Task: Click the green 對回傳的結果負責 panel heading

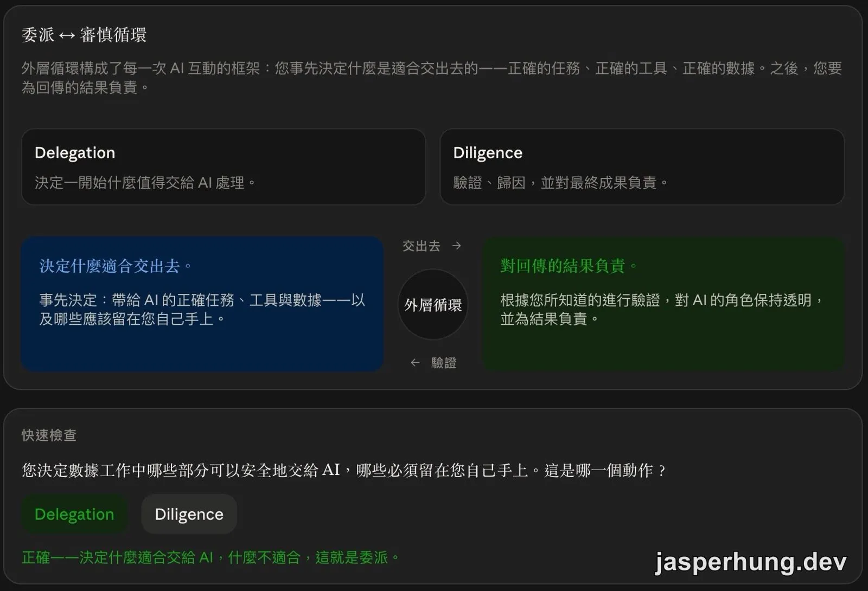Action: (569, 266)
